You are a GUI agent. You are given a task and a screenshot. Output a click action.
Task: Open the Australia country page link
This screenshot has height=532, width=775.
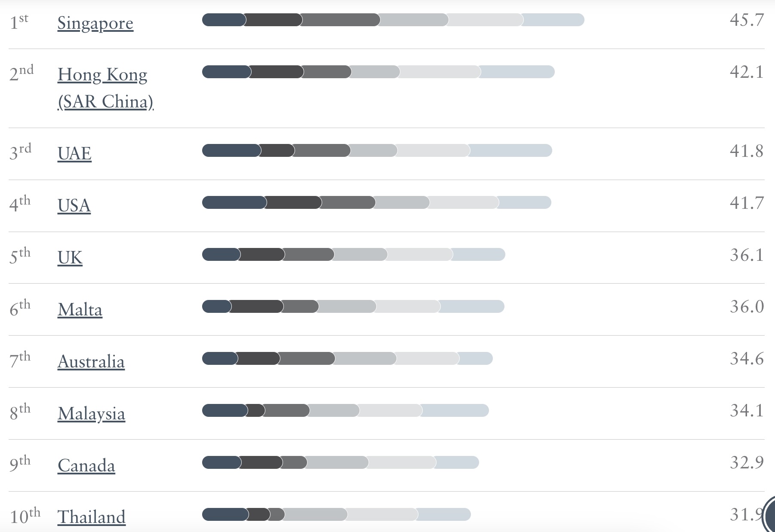click(x=91, y=361)
